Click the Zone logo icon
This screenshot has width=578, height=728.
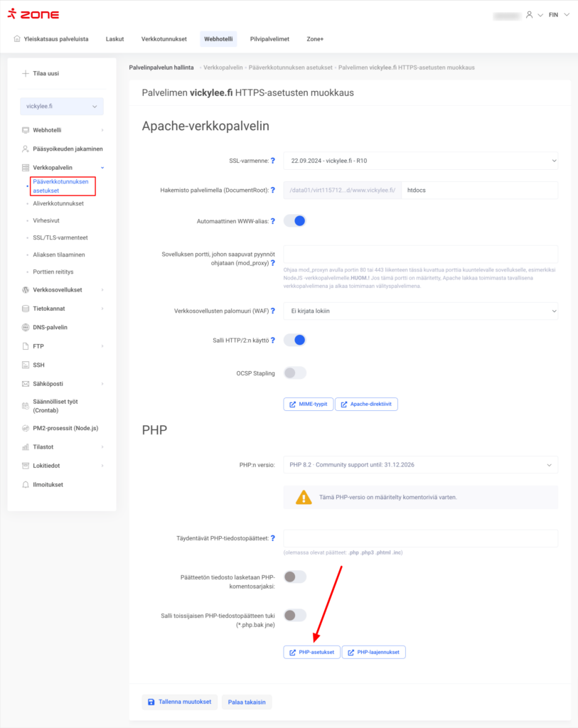12,14
